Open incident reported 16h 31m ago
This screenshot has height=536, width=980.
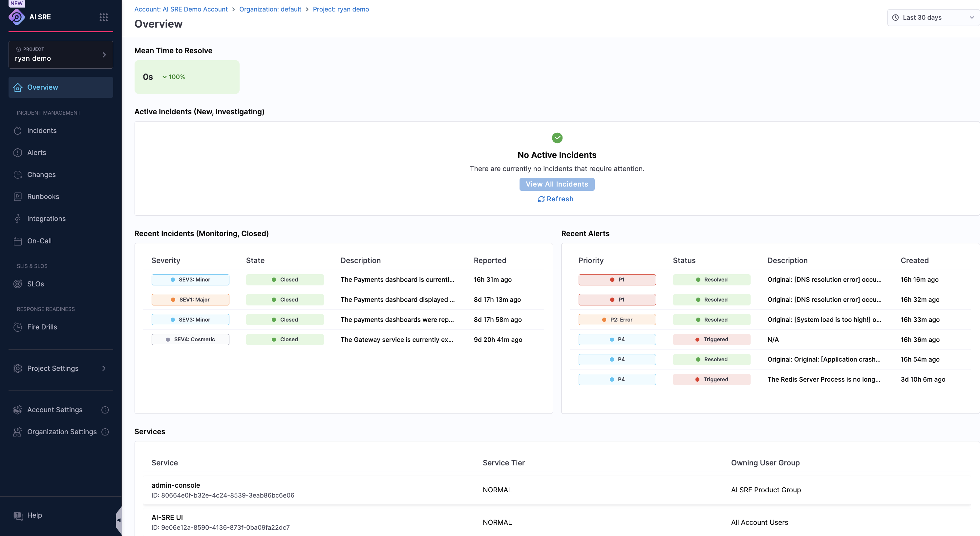tap(344, 280)
